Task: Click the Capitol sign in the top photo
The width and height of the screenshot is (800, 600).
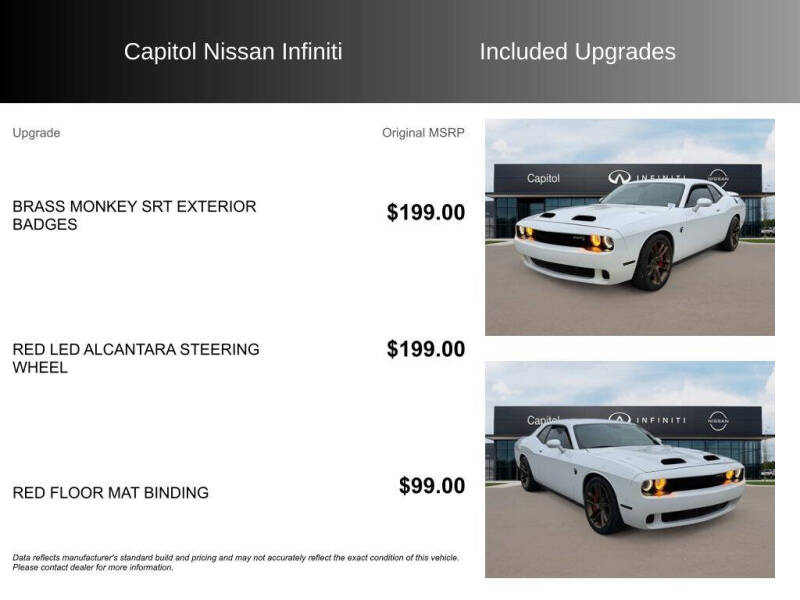Action: pos(543,178)
